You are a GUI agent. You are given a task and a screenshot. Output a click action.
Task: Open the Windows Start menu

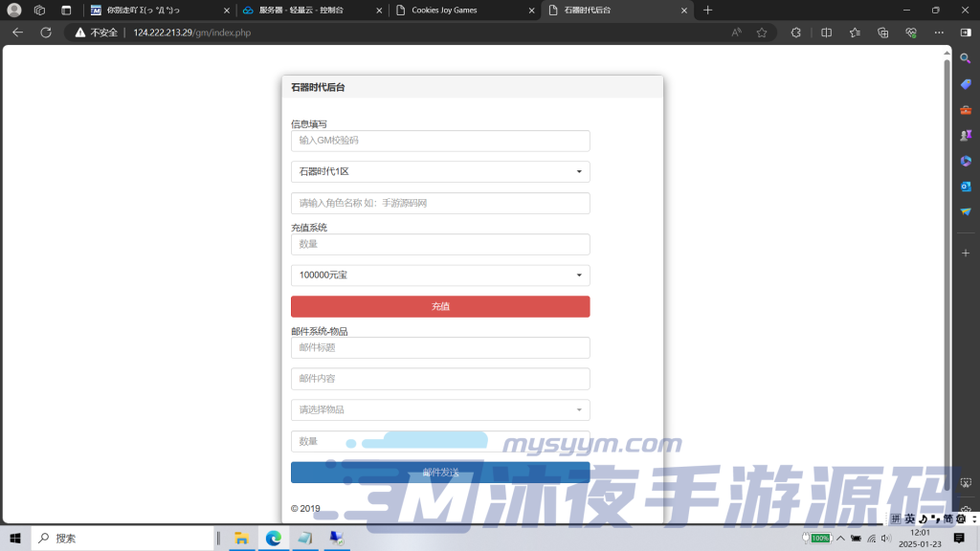coord(14,538)
